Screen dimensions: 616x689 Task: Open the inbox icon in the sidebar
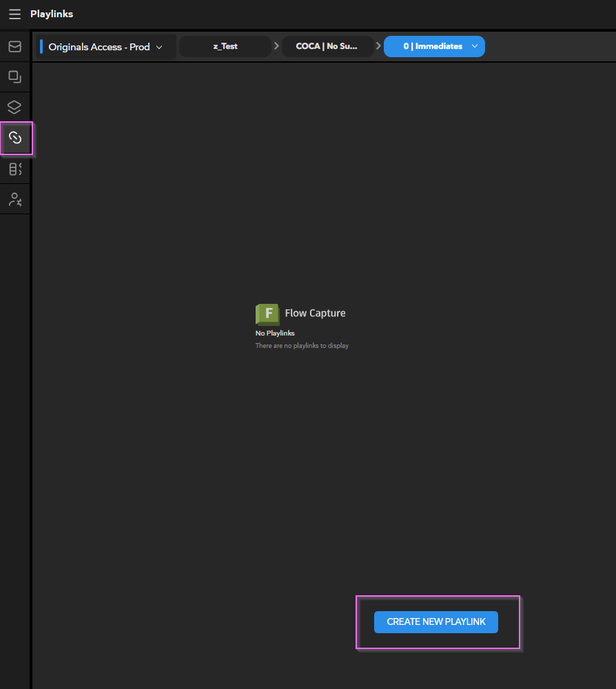click(14, 47)
